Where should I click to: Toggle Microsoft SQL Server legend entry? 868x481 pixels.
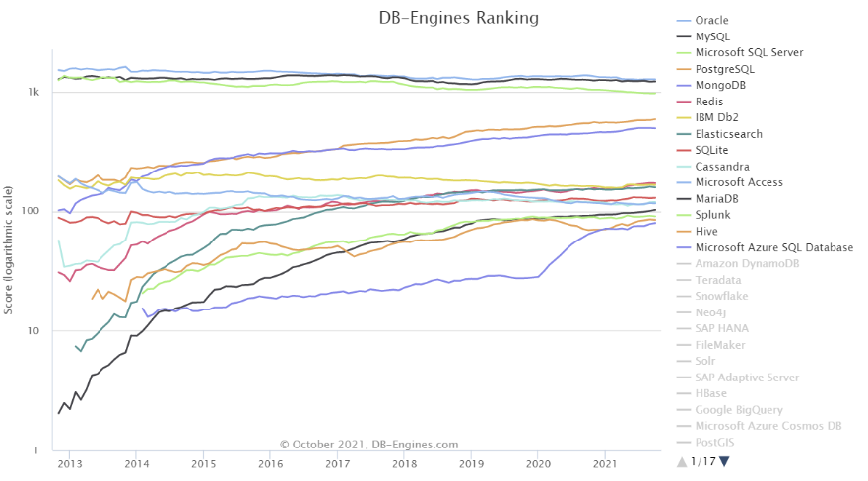pyautogui.click(x=740, y=52)
